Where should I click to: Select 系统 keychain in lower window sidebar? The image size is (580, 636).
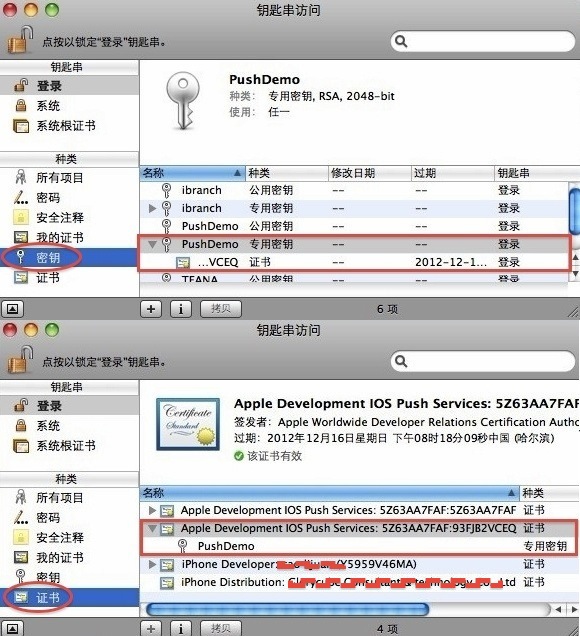coord(69,425)
